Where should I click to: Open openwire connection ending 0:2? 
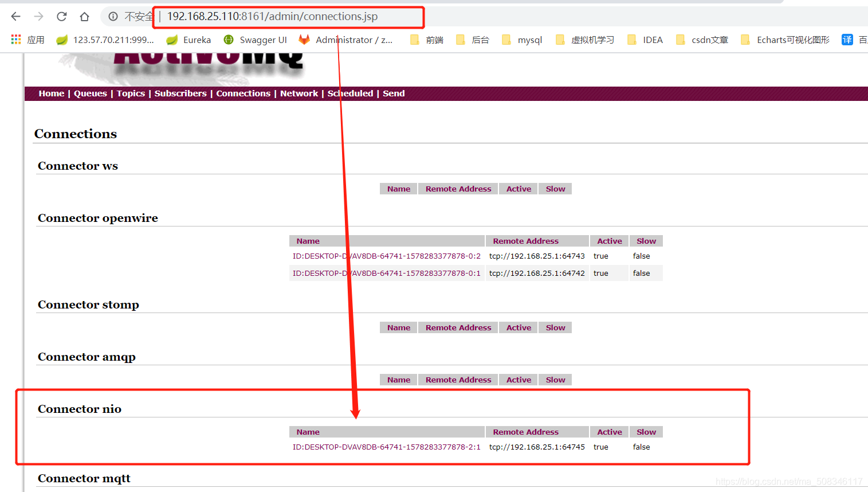pos(387,256)
